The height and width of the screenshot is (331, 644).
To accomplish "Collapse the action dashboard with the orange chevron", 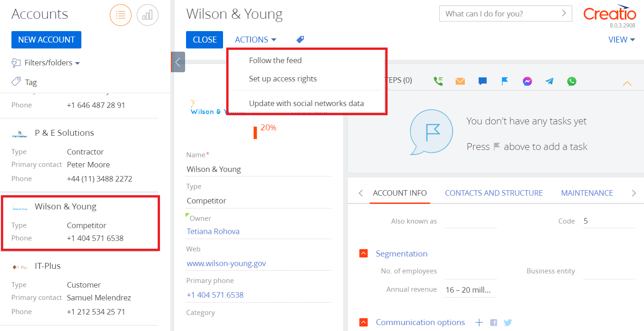I will point(627,83).
